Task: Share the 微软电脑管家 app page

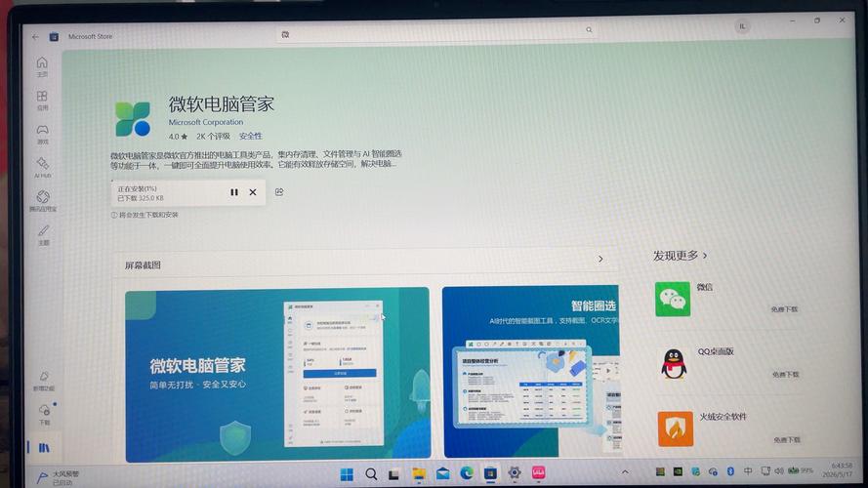Action: click(x=279, y=191)
